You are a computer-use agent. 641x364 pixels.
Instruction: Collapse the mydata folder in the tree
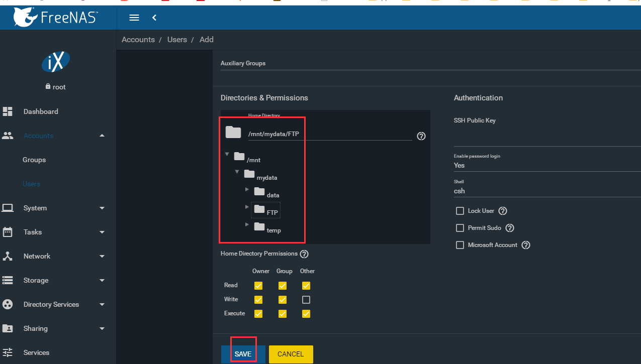click(x=237, y=171)
